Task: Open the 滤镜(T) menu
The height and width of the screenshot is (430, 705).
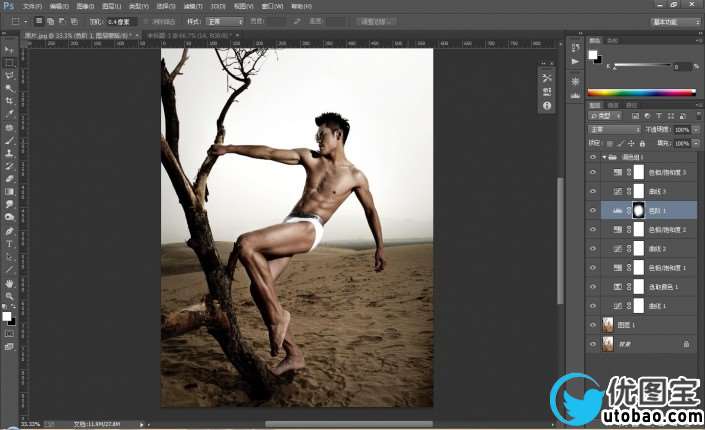Action: click(192, 6)
